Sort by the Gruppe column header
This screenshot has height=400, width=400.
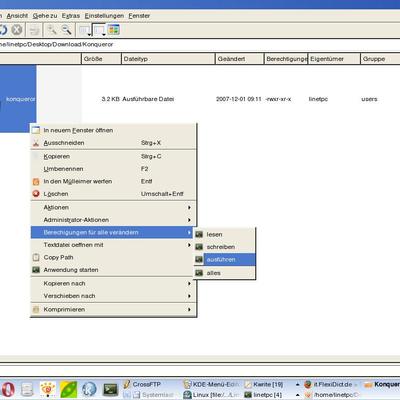pos(380,59)
